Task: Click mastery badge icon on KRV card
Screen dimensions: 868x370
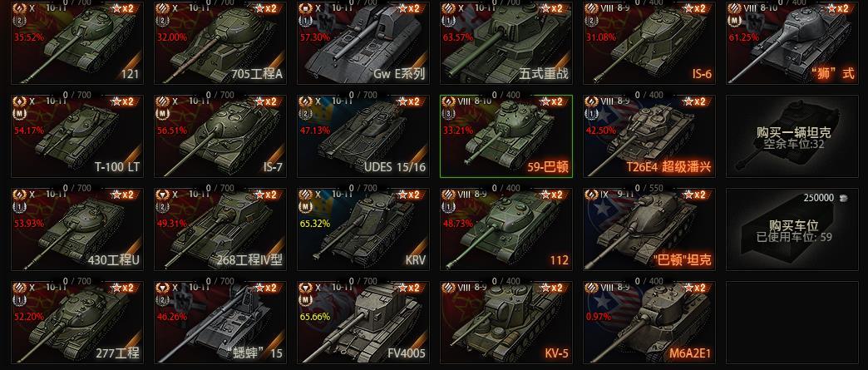Action: pyautogui.click(x=306, y=208)
